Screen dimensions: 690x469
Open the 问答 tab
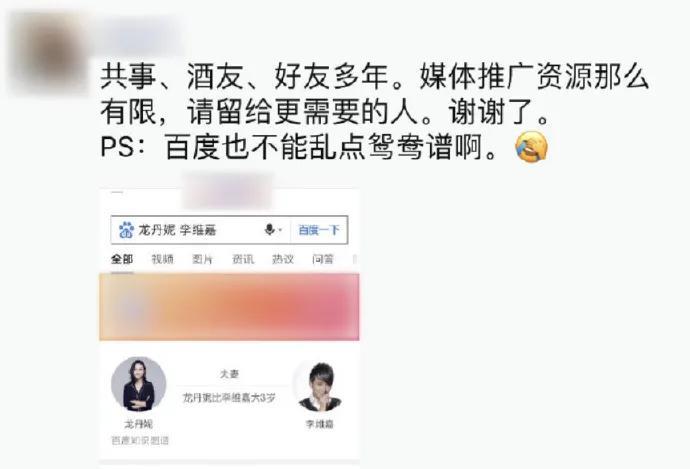tap(323, 259)
